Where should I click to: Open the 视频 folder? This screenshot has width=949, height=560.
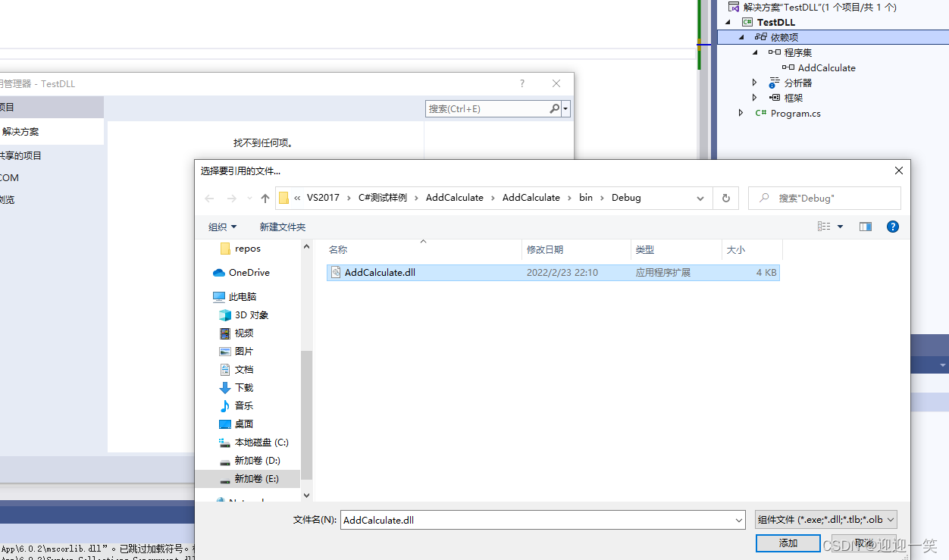(236, 333)
